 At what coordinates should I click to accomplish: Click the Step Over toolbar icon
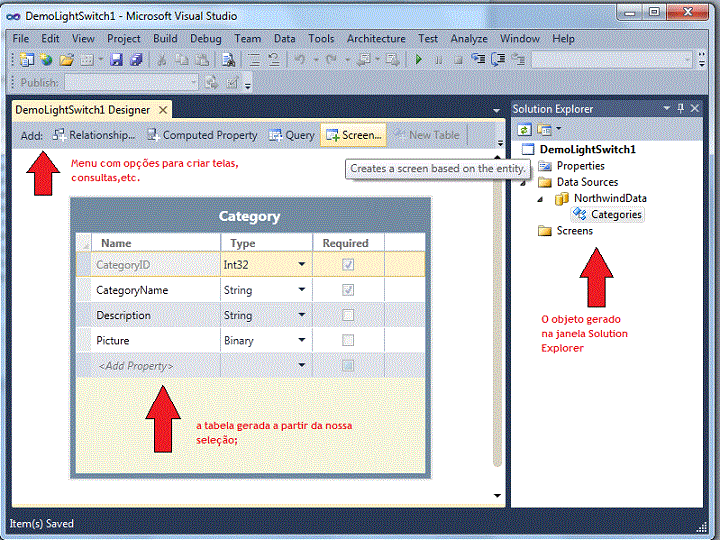(x=498, y=60)
